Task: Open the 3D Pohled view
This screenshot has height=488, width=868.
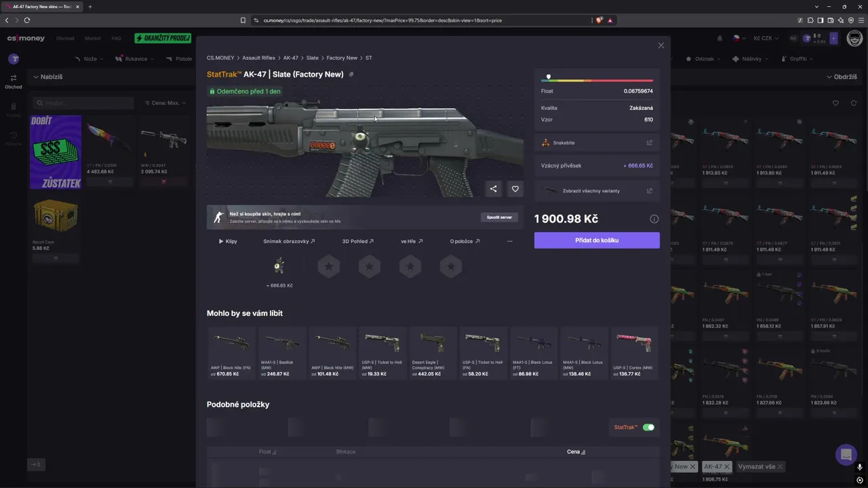Action: coord(358,241)
